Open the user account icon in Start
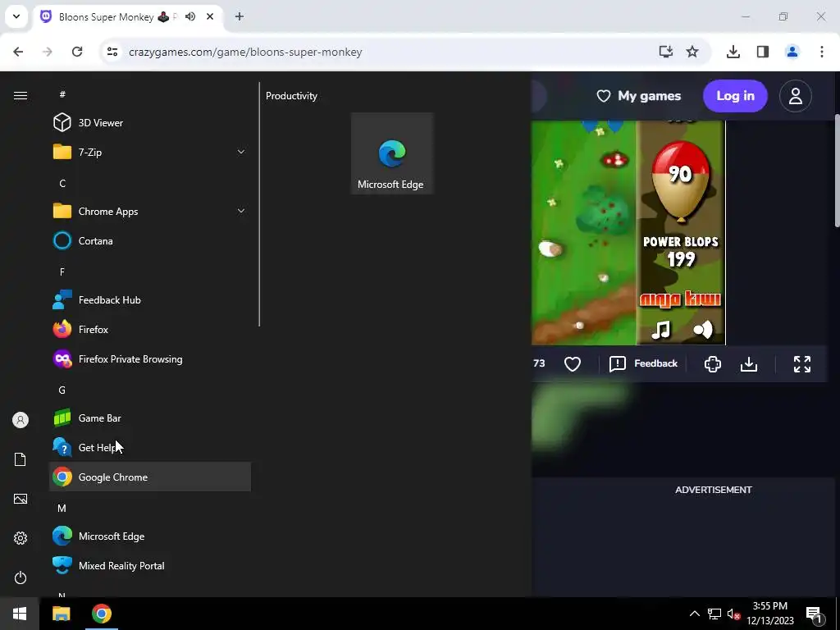This screenshot has height=630, width=840. (x=21, y=420)
